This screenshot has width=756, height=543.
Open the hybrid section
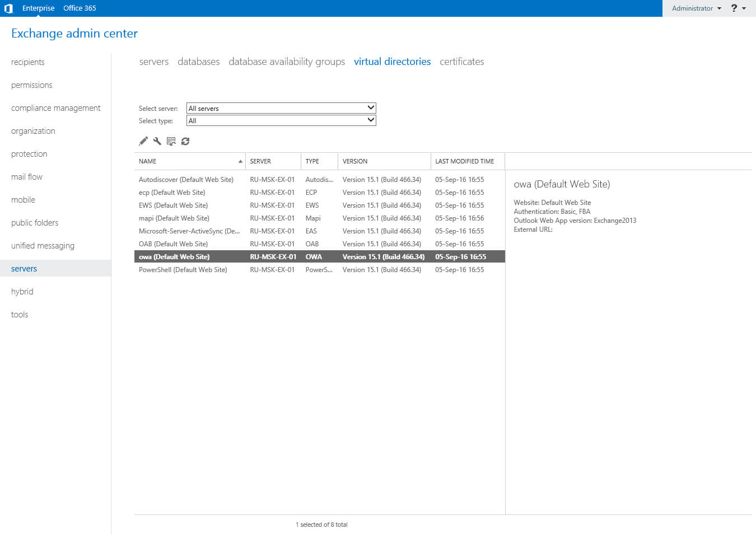pos(22,292)
